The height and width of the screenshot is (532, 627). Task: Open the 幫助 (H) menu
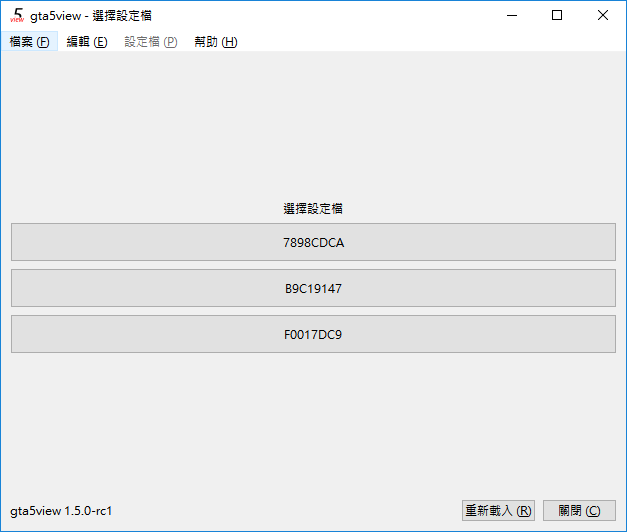[216, 42]
